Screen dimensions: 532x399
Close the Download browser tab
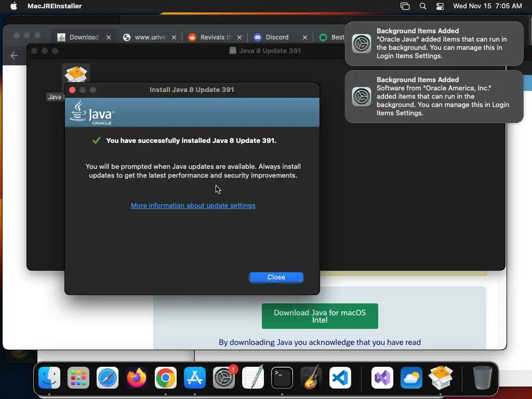pyautogui.click(x=109, y=37)
